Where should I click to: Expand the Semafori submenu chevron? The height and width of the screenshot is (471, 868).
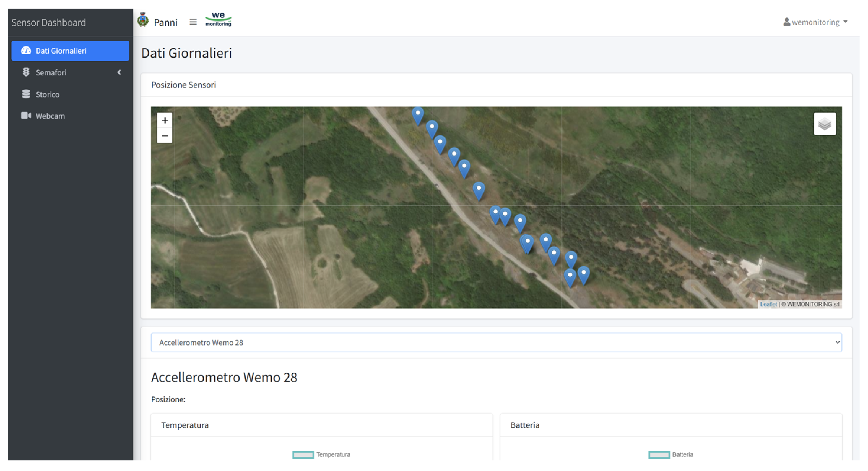(x=119, y=72)
